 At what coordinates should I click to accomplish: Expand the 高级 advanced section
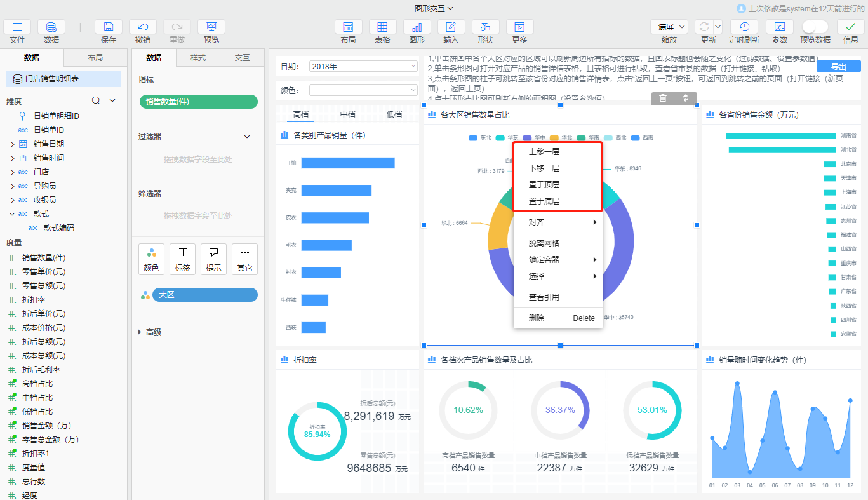coord(140,332)
